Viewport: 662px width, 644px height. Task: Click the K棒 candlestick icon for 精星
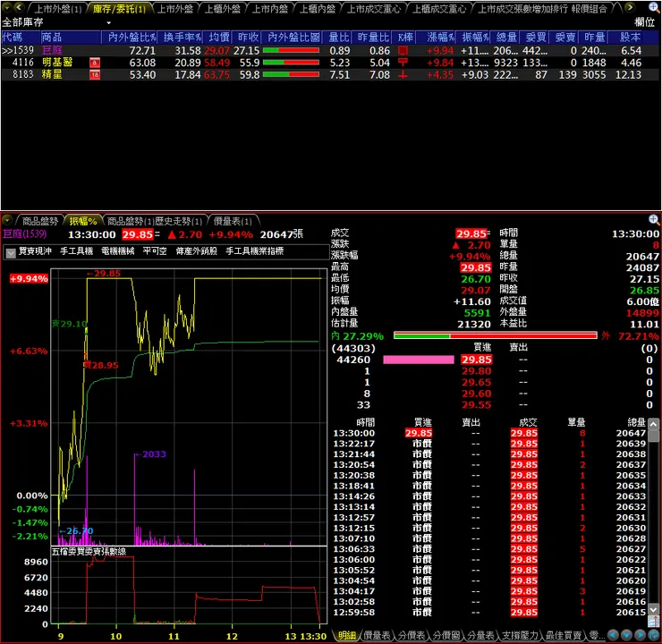tap(403, 75)
